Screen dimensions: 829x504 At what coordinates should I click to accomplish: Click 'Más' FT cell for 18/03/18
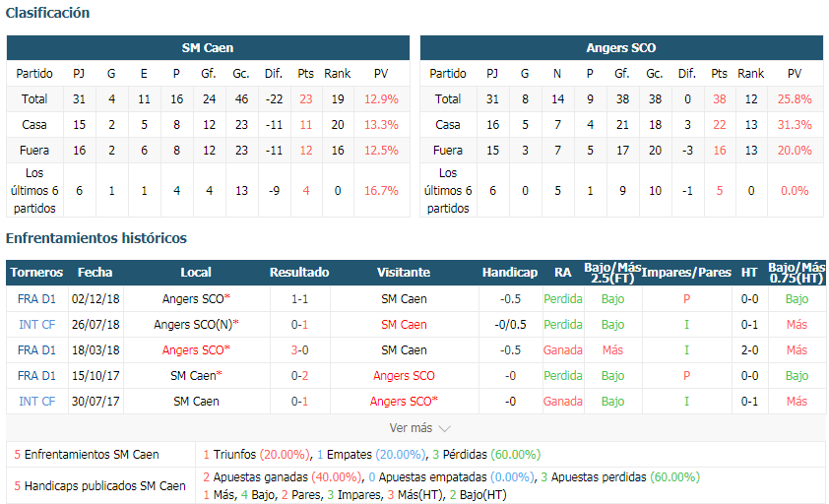[x=612, y=350]
